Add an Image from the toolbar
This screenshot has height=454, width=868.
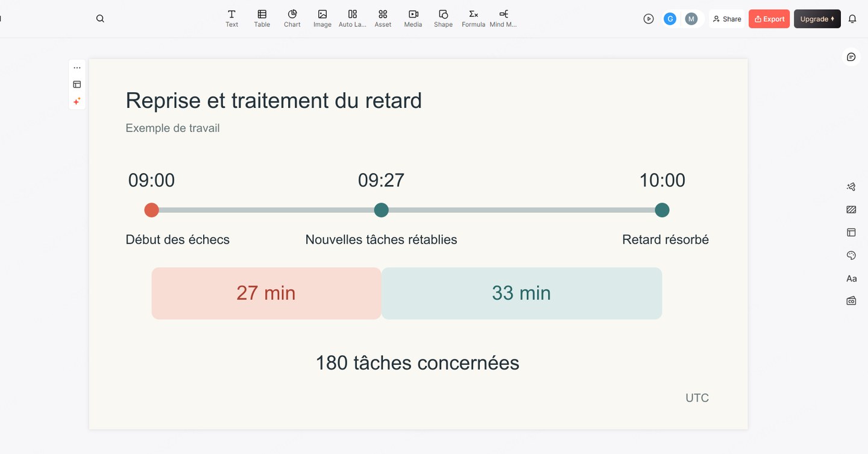[322, 19]
